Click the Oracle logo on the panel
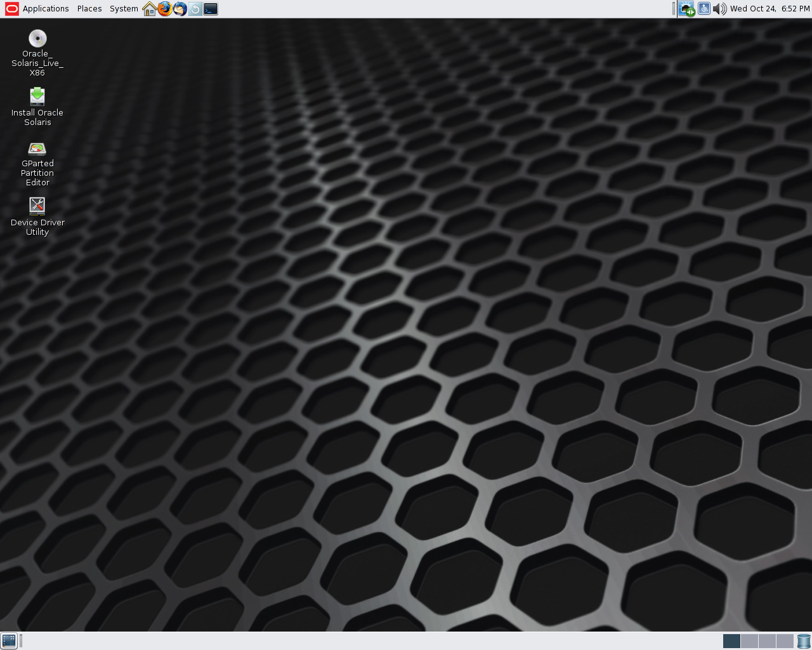The height and width of the screenshot is (650, 812). click(x=11, y=9)
